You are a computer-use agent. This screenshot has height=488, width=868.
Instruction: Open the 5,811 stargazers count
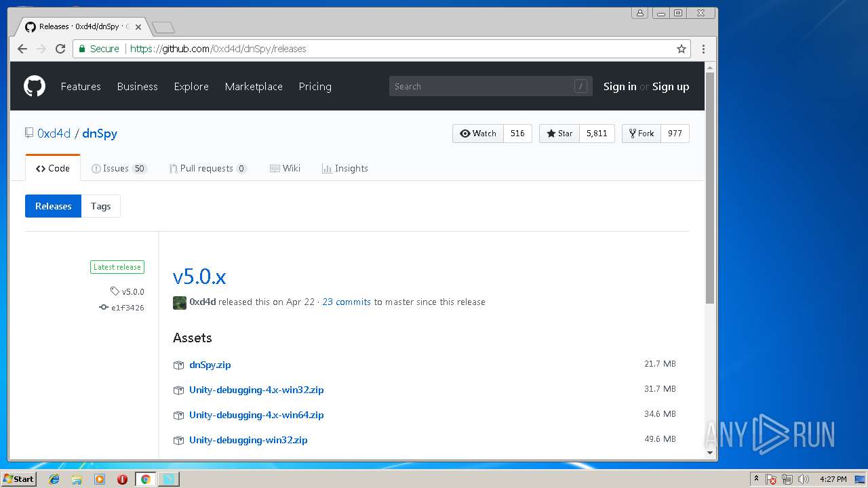pos(597,134)
